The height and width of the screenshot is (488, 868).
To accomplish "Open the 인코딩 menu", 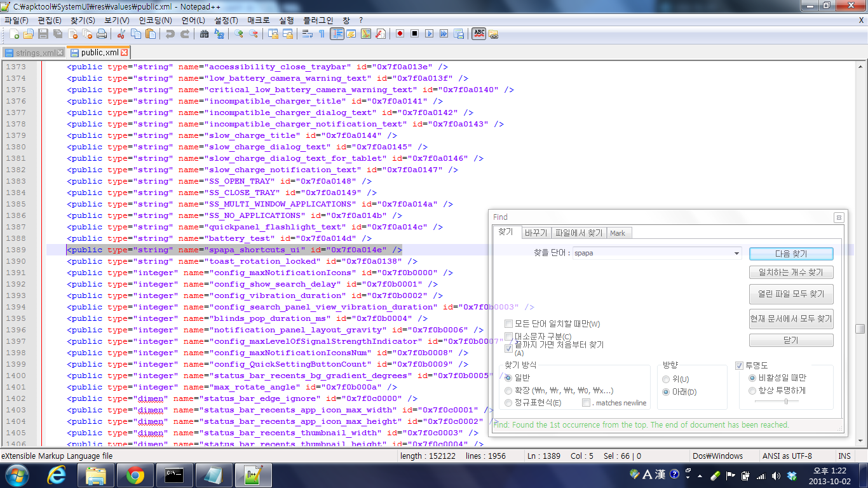I will pos(155,20).
